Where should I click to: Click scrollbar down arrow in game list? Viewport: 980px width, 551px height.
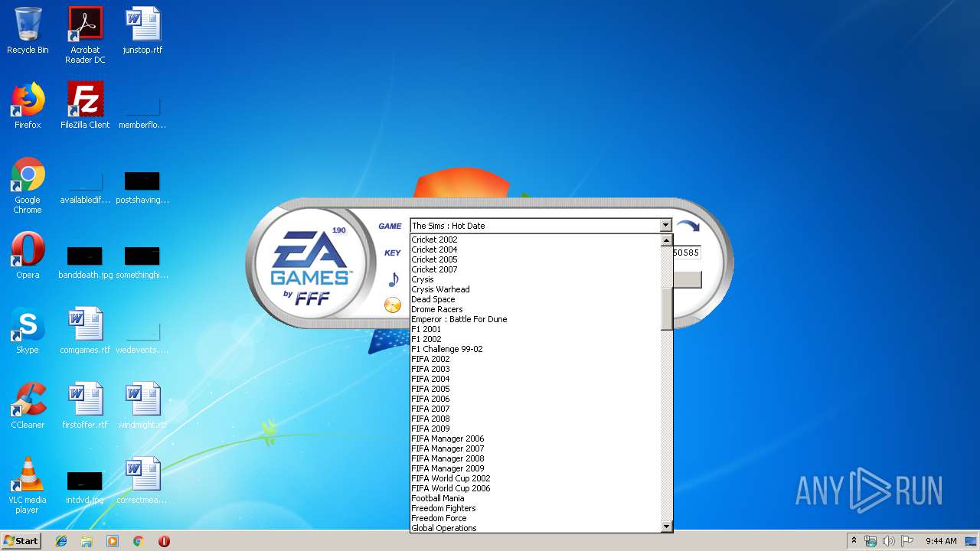pos(666,527)
